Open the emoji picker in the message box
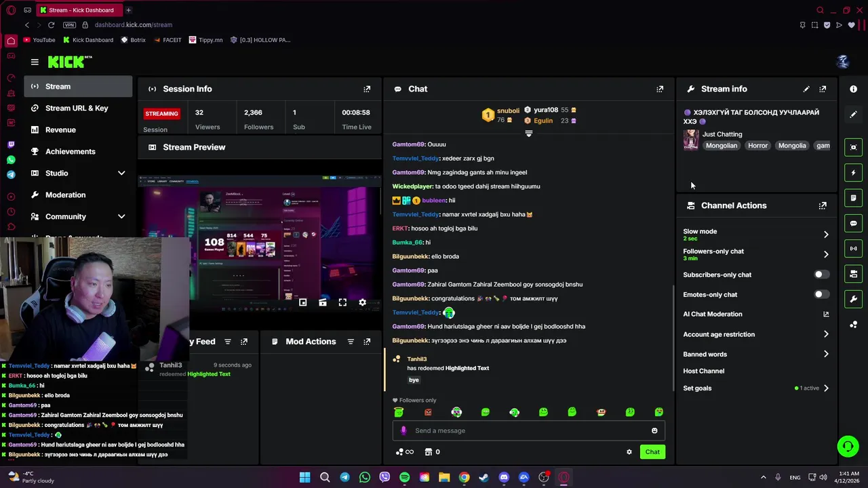Image resolution: width=868 pixels, height=488 pixels. [x=654, y=430]
